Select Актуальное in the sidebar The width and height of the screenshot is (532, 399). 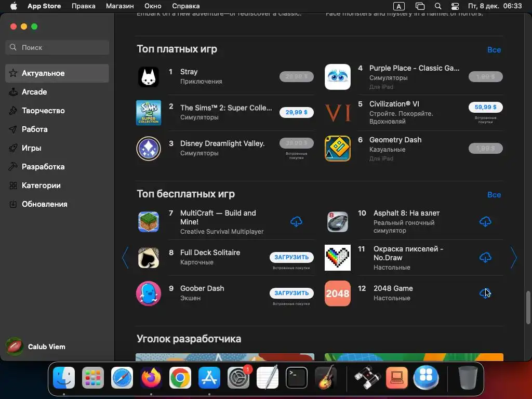pyautogui.click(x=57, y=73)
